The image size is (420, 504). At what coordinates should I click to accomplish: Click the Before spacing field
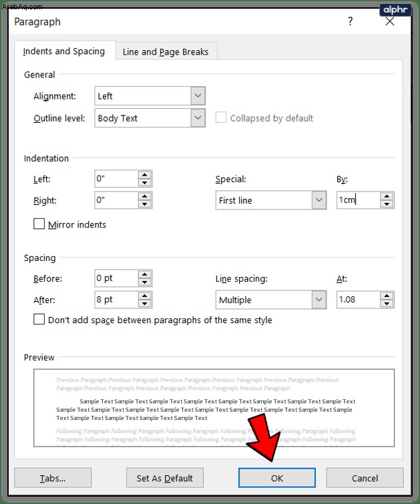tap(116, 278)
